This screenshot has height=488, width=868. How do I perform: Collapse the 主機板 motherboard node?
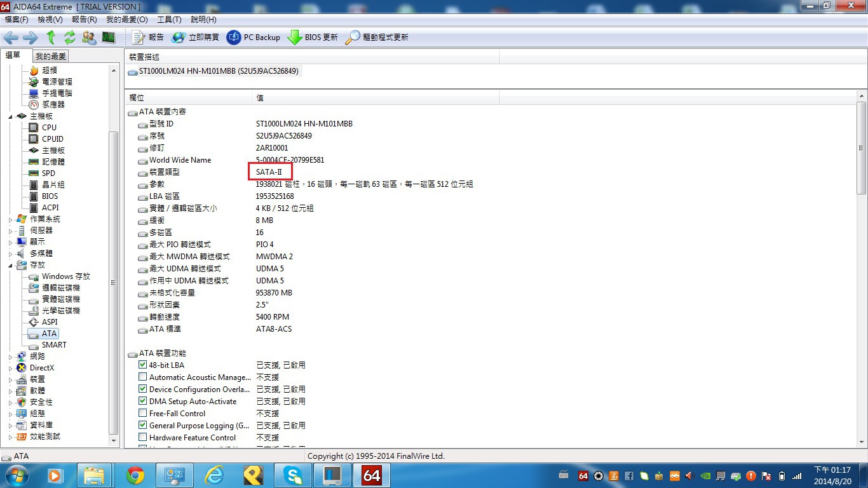pos(10,117)
